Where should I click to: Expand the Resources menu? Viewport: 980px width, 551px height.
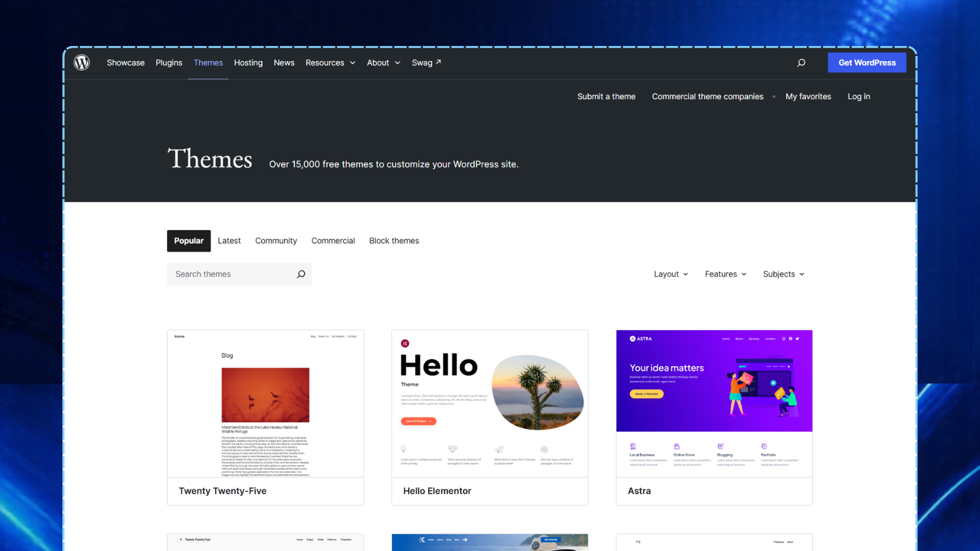pyautogui.click(x=331, y=62)
